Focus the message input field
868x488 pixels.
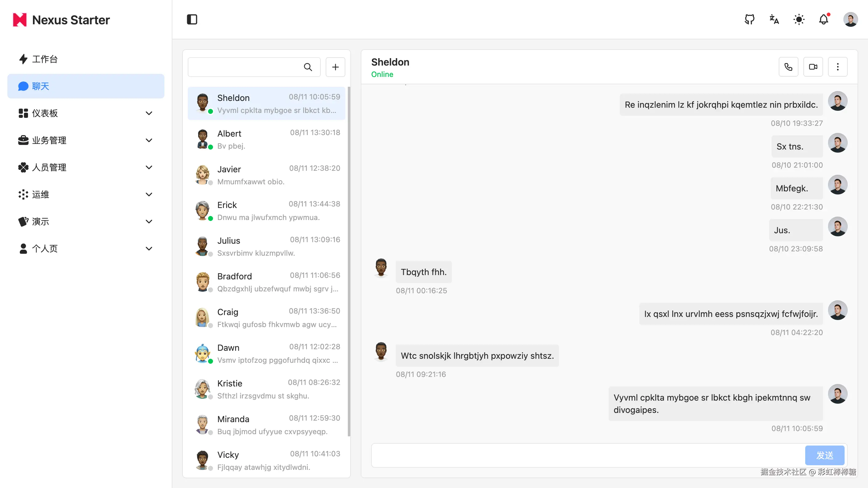tap(588, 455)
